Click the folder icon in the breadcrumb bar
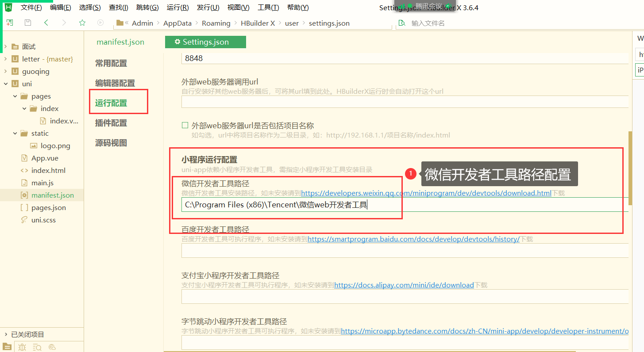Image resolution: width=644 pixels, height=352 pixels. [120, 23]
